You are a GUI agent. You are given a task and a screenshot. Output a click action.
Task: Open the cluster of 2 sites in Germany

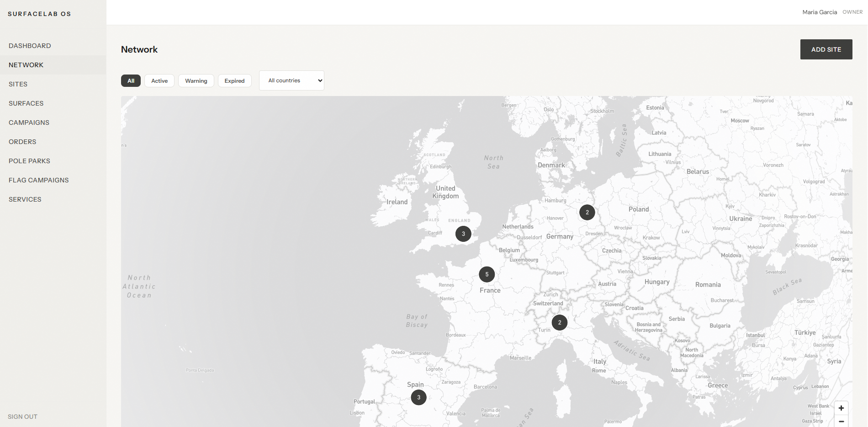(x=587, y=212)
